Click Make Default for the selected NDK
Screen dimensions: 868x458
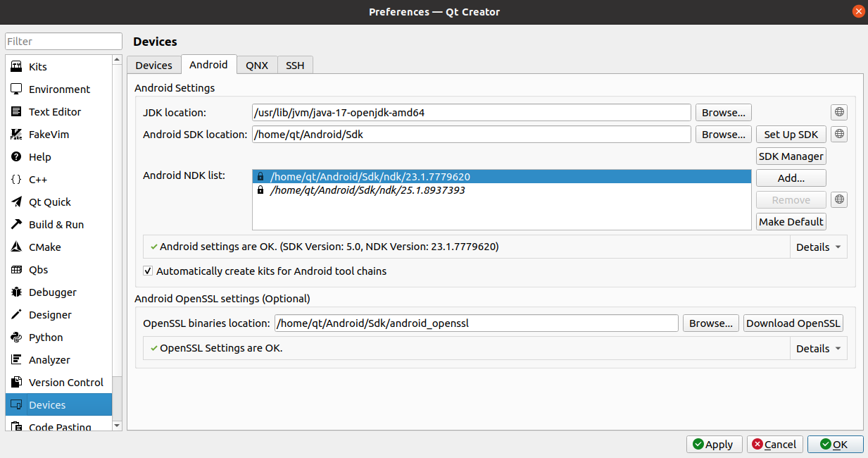coord(791,222)
